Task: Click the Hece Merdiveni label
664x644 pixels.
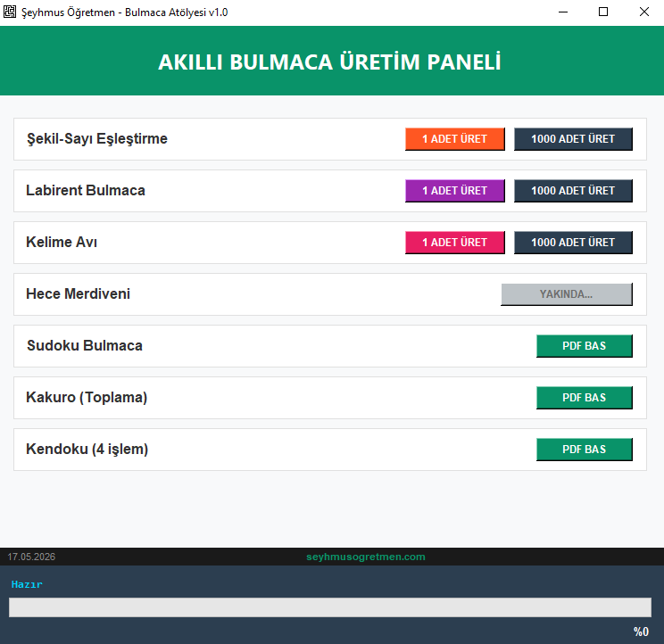Action: pyautogui.click(x=78, y=293)
